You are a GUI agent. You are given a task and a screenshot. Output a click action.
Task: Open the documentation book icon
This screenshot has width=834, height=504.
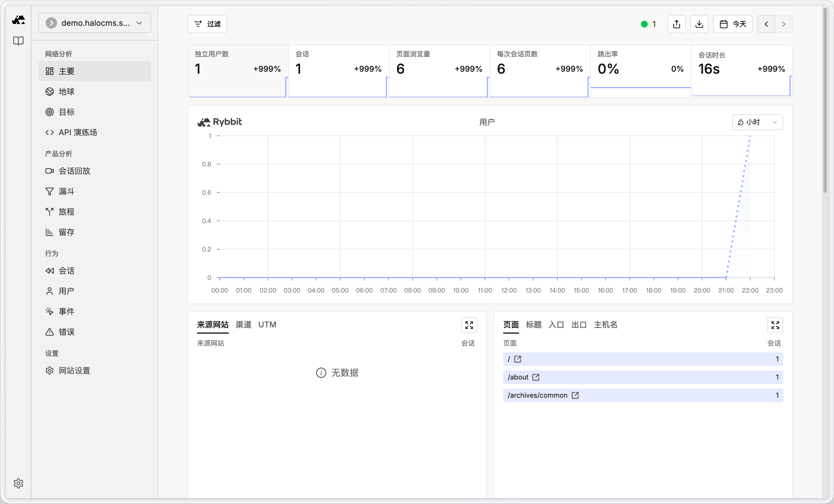coord(18,41)
